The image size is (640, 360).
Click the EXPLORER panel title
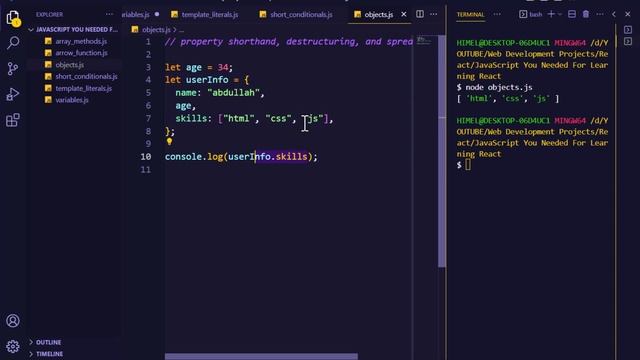click(x=49, y=14)
